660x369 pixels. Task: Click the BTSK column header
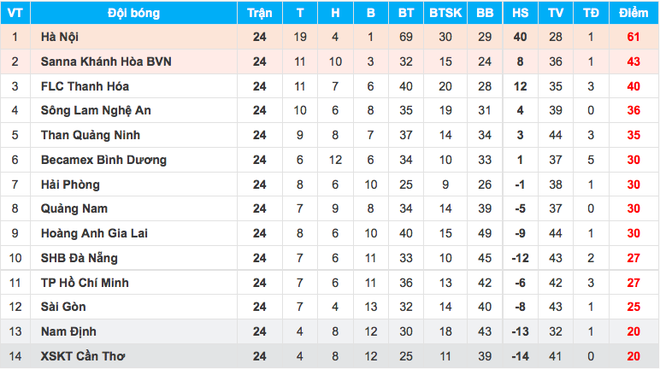coord(445,13)
